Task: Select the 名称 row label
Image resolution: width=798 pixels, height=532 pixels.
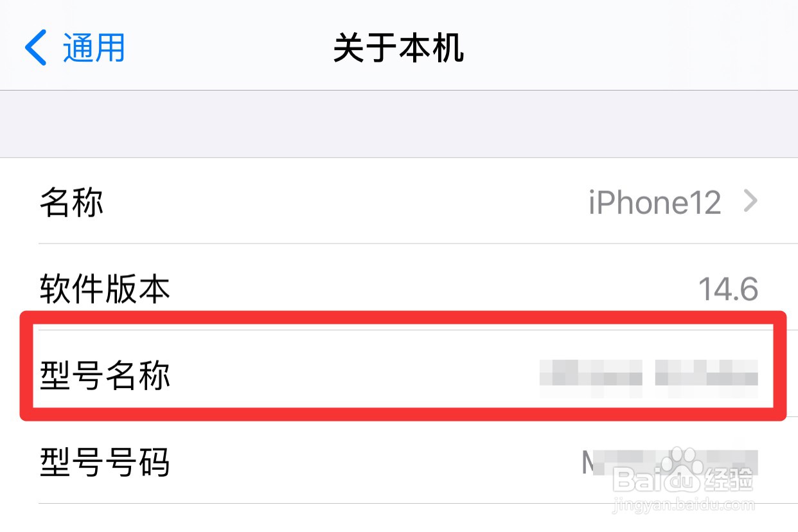Action: pyautogui.click(x=72, y=203)
